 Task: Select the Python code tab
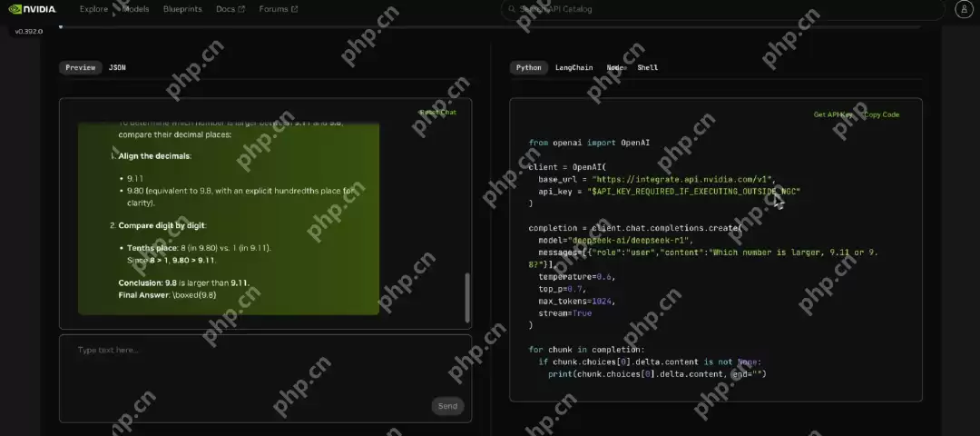click(x=529, y=67)
